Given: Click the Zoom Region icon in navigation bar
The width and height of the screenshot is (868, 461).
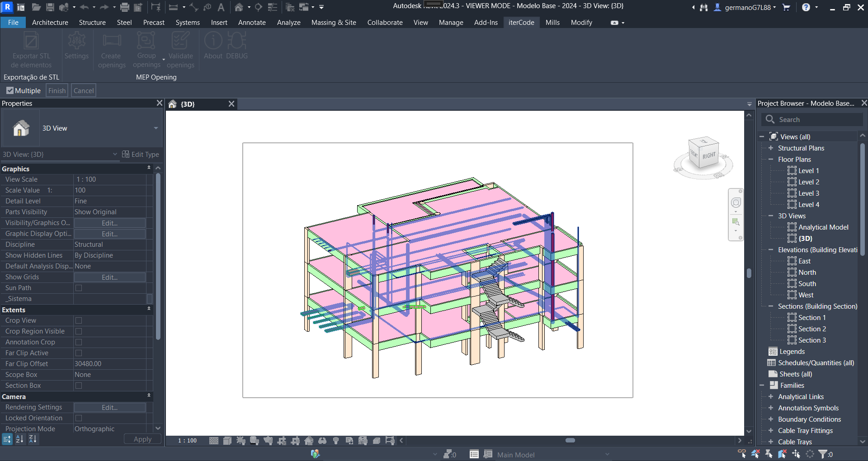Looking at the screenshot, I should [736, 222].
